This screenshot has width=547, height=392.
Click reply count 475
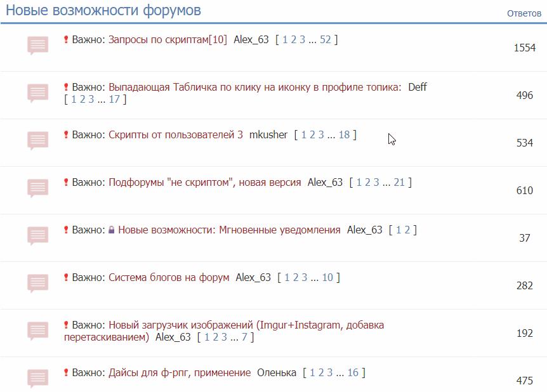[x=524, y=381]
